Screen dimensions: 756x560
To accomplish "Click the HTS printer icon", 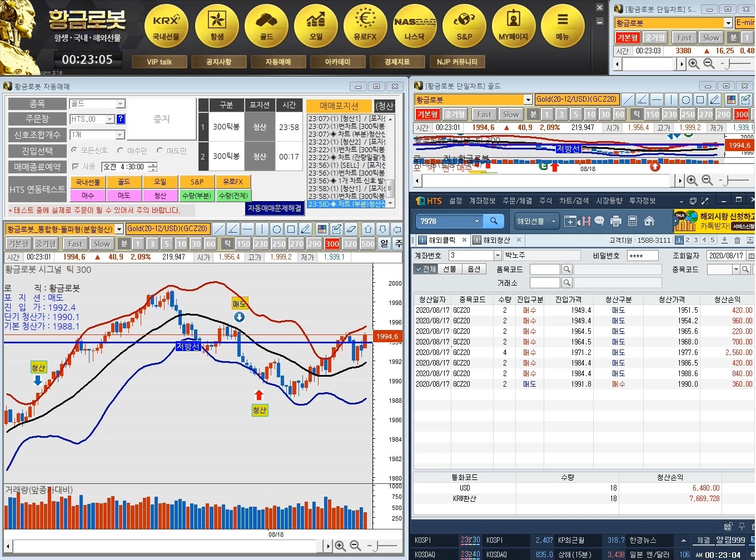I will click(x=615, y=221).
